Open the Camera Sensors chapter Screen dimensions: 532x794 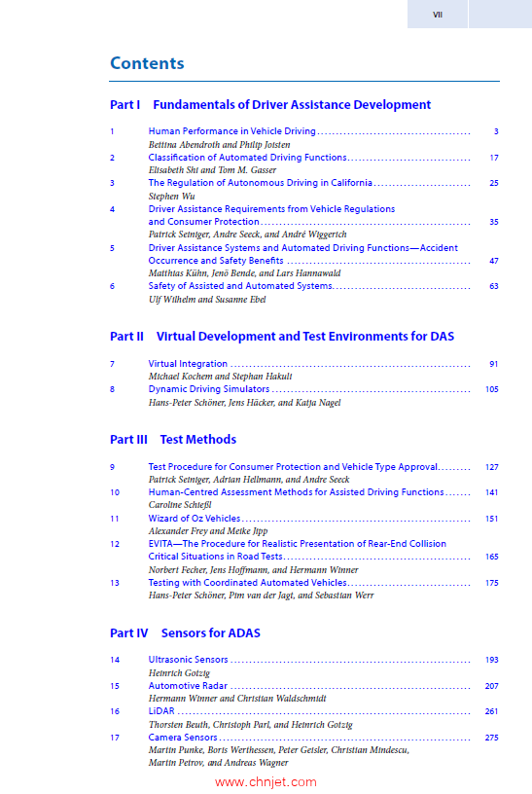click(x=183, y=738)
